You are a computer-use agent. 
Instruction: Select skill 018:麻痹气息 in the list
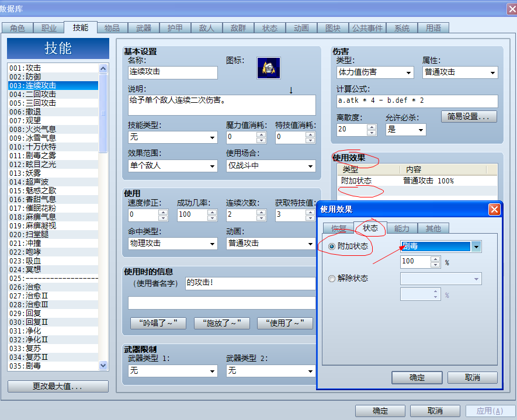(x=53, y=217)
